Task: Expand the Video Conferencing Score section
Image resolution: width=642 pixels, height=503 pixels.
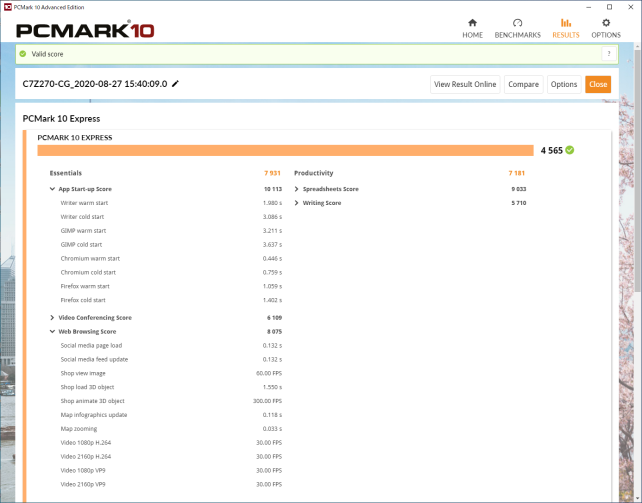Action: tap(52, 318)
